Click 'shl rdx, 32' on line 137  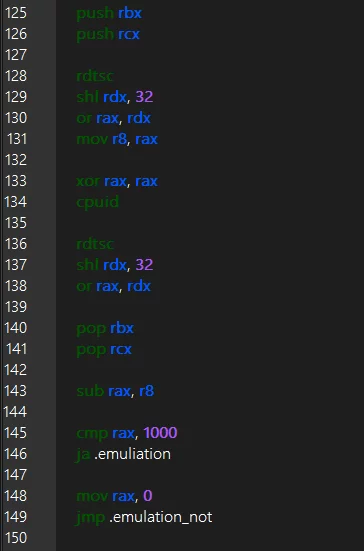click(115, 265)
